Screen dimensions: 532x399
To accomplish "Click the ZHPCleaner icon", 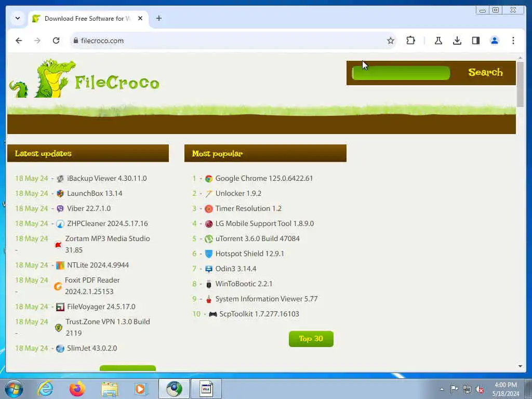I will point(60,223).
